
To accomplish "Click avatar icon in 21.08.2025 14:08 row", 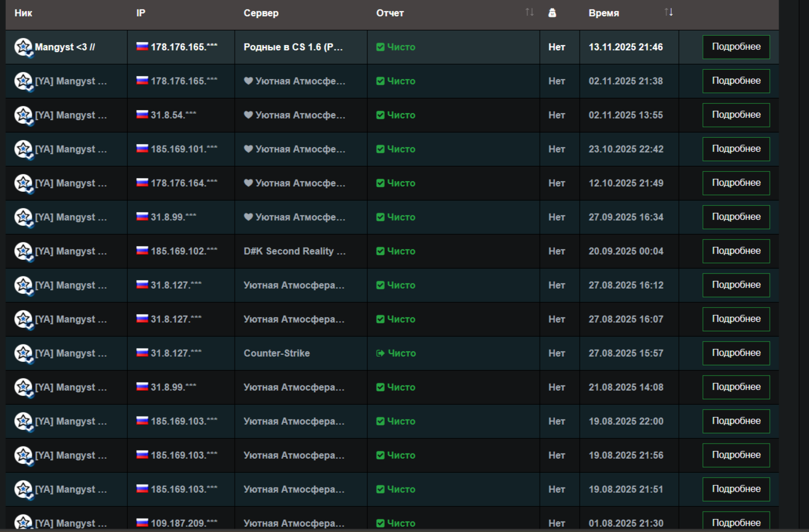I will click(x=23, y=388).
